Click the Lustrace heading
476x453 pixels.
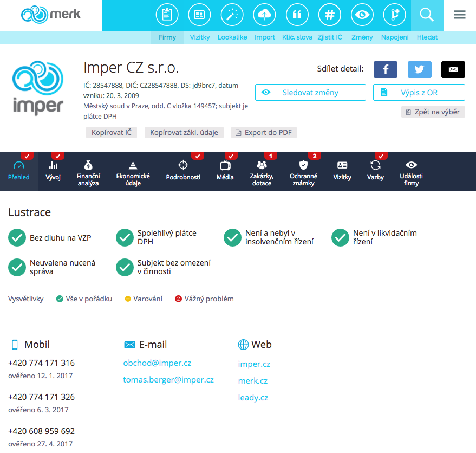coord(29,212)
